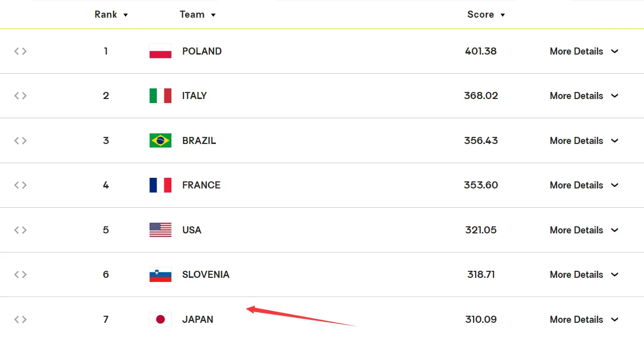Show More Details for France

584,185
